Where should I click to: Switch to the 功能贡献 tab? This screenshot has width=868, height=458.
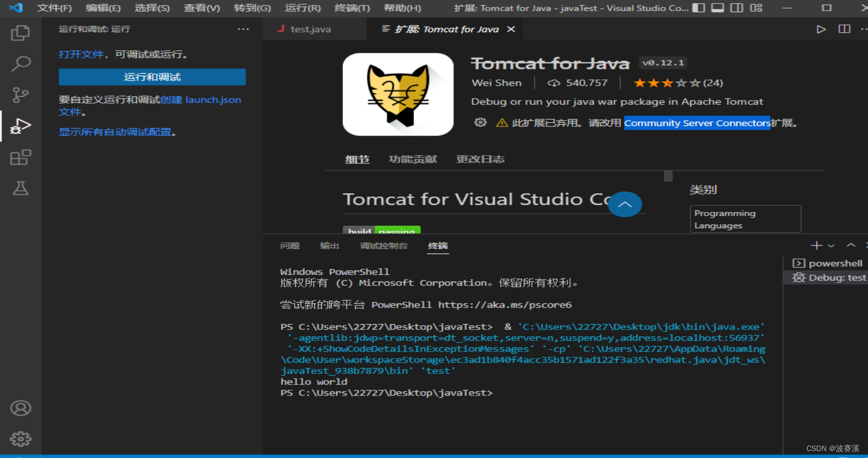[413, 159]
